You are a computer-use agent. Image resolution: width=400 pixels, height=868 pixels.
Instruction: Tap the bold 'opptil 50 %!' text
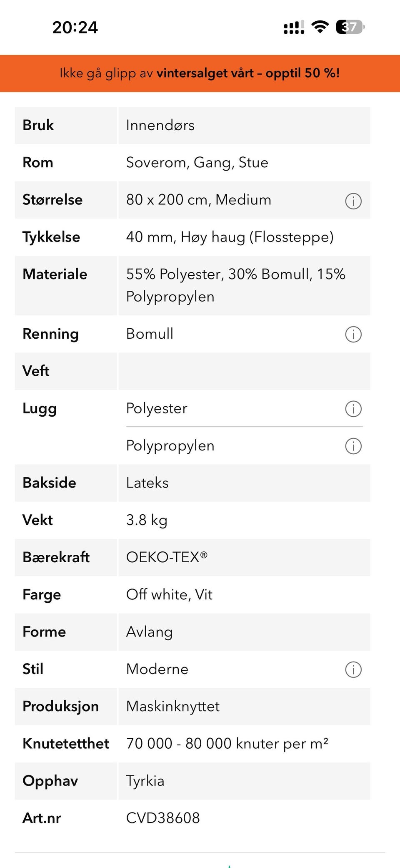coord(302,73)
